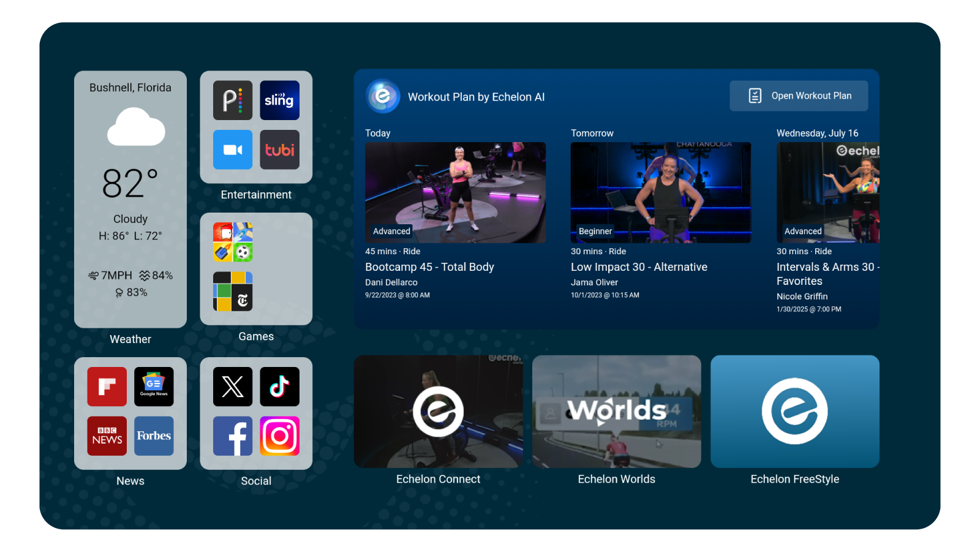This screenshot has height=552, width=980.
Task: Launch the Tubi app
Action: tap(280, 149)
